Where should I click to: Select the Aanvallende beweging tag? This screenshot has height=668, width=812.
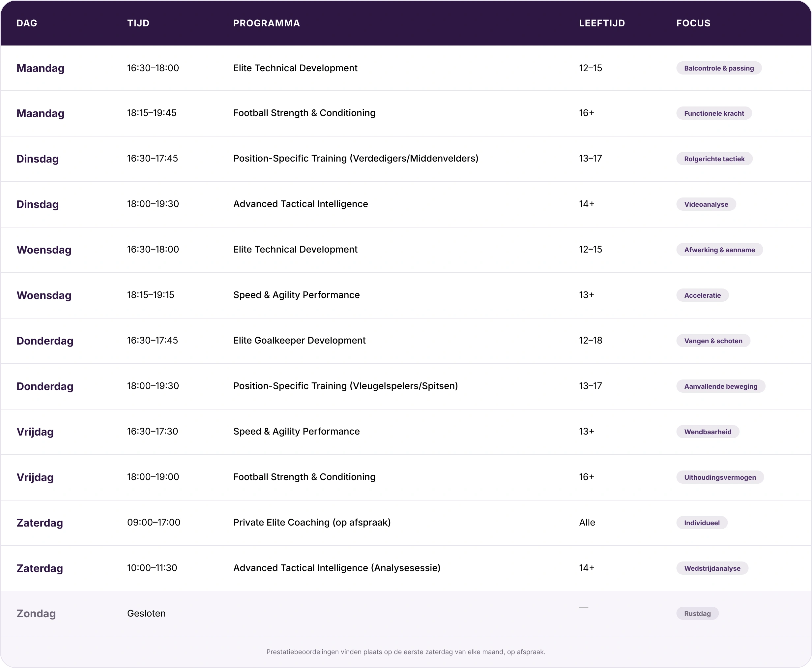coord(720,386)
